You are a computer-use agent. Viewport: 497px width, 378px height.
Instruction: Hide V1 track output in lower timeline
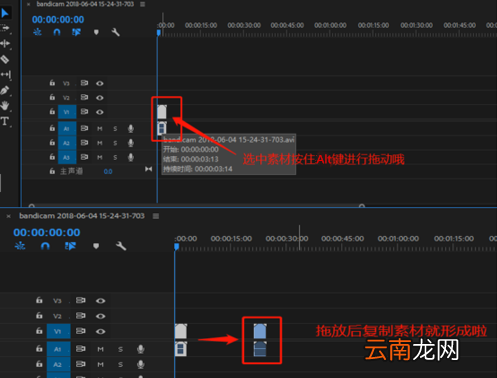click(x=100, y=331)
